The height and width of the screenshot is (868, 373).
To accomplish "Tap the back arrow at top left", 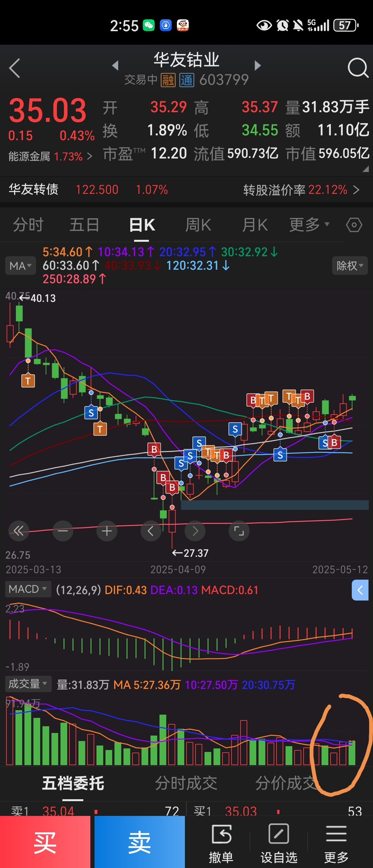I will click(15, 68).
